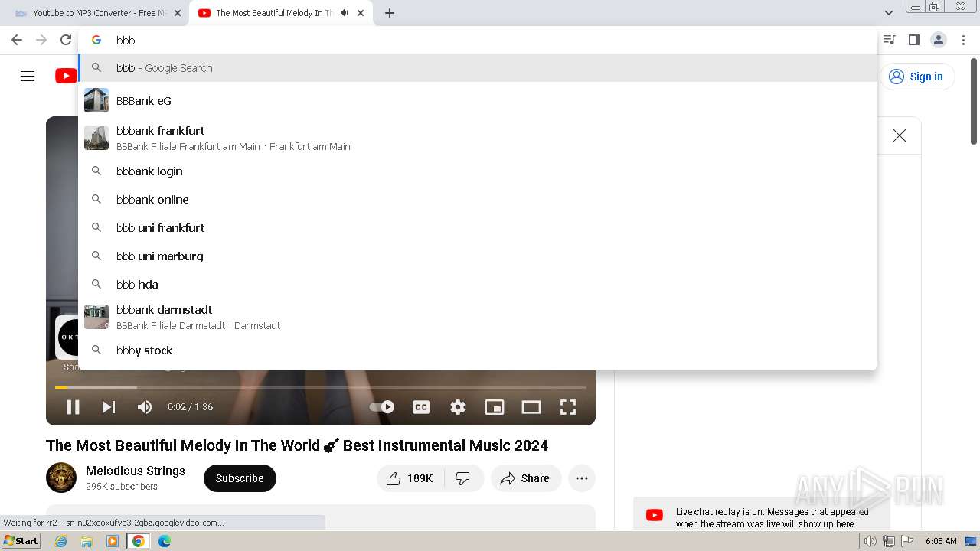Toggle closed captions CC
This screenshot has height=551, width=980.
(x=421, y=407)
